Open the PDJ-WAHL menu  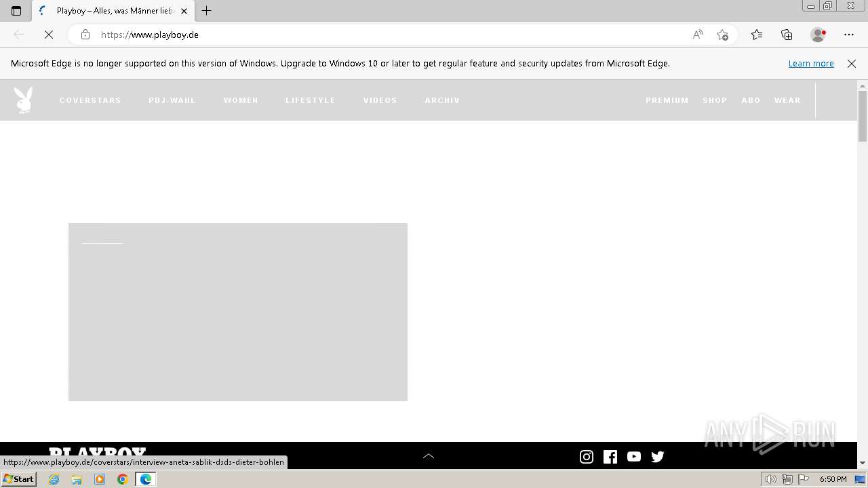point(172,100)
